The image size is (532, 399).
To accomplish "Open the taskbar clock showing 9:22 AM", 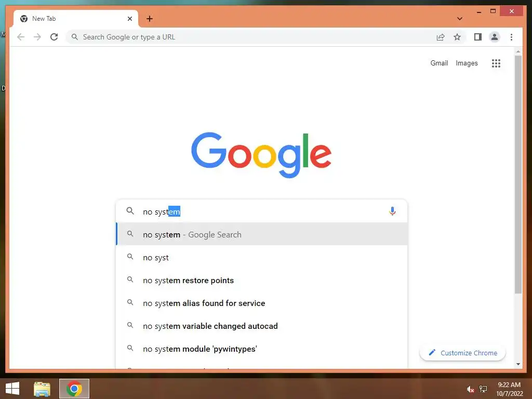I will [509, 389].
